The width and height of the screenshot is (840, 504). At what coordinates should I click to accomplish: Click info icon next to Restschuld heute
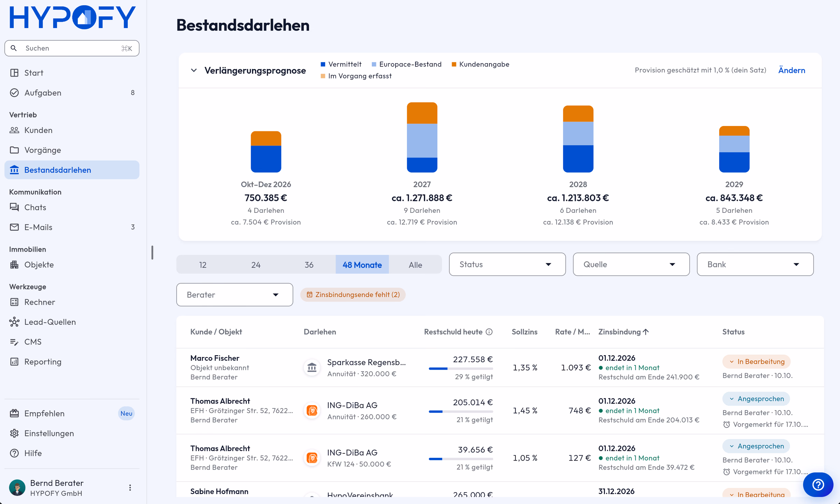point(489,332)
